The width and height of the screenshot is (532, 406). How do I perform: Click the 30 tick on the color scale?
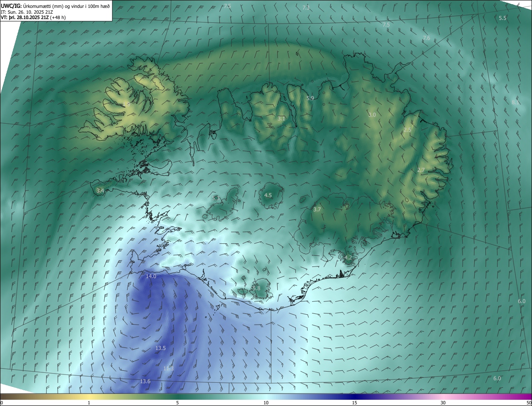tap(443, 403)
